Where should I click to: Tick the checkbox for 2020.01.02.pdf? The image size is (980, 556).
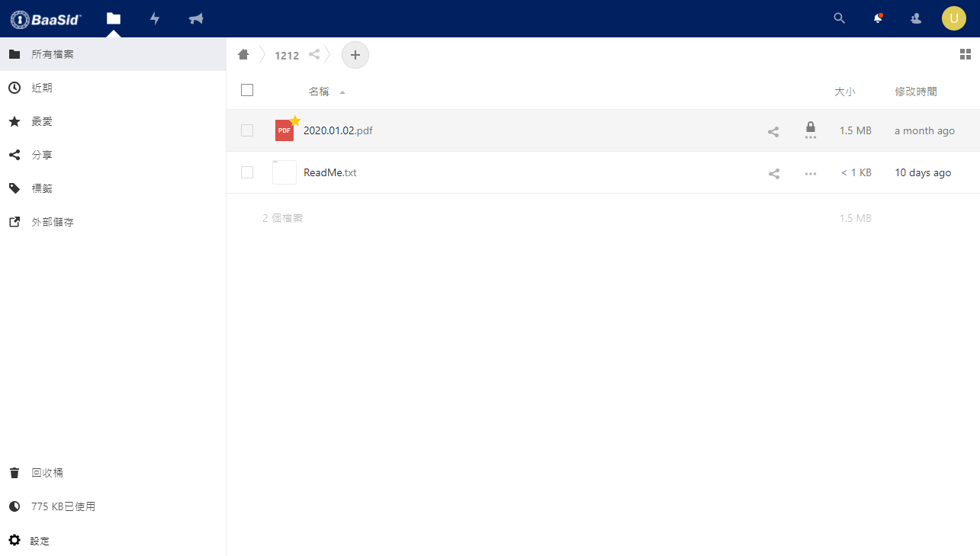tap(247, 130)
